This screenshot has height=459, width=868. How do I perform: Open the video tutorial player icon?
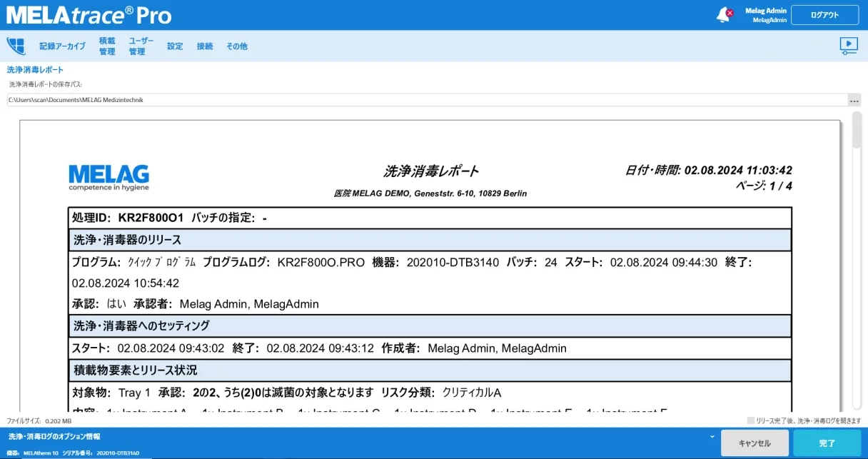point(848,46)
